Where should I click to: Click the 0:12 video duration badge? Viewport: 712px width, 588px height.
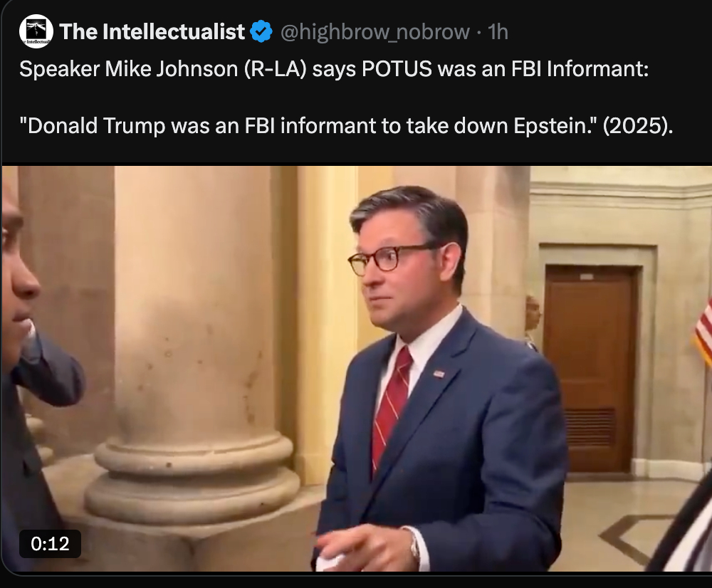(x=50, y=543)
